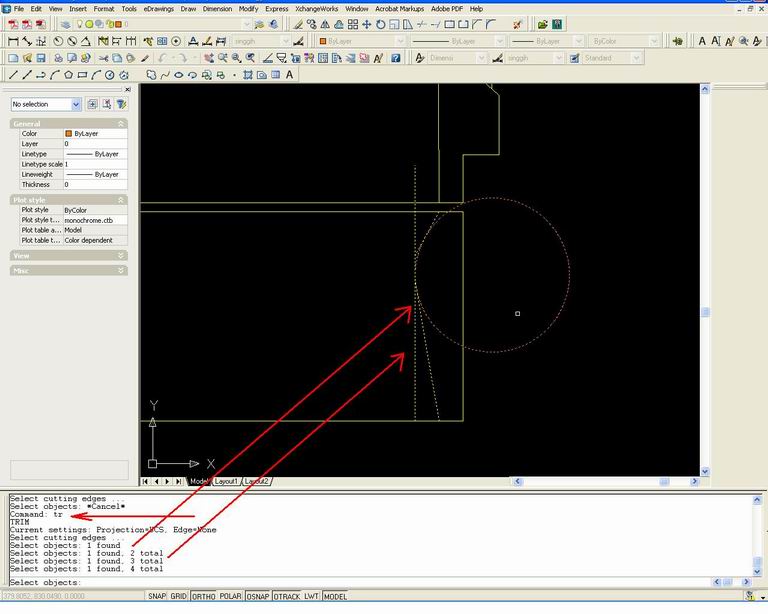Click the Cut to clipboard icon

[x=103, y=58]
